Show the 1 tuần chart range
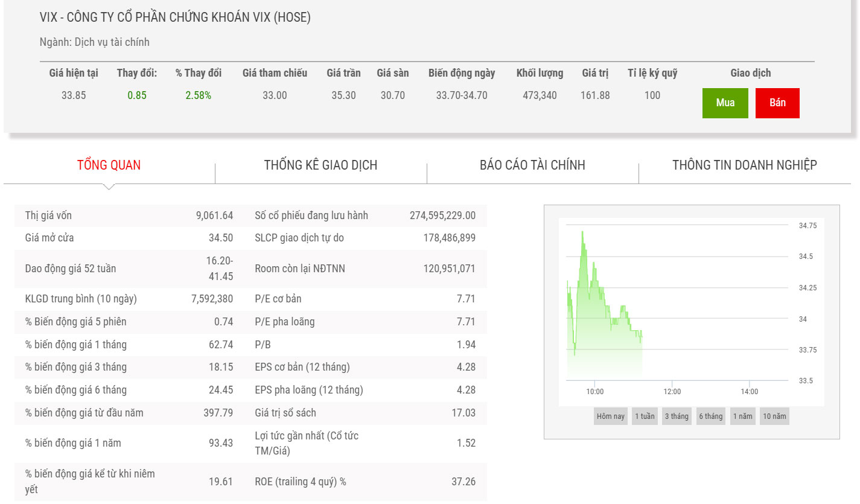The image size is (860, 504). point(645,416)
